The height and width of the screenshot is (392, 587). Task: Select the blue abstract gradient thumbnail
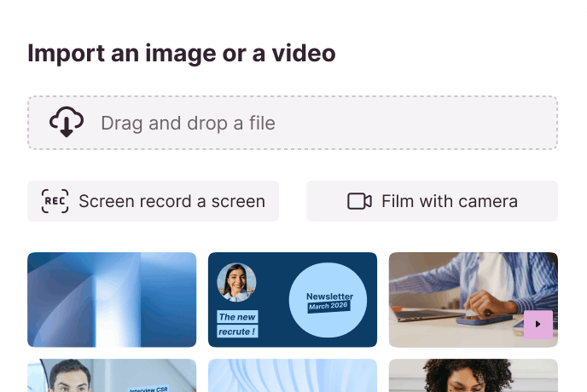point(112,299)
